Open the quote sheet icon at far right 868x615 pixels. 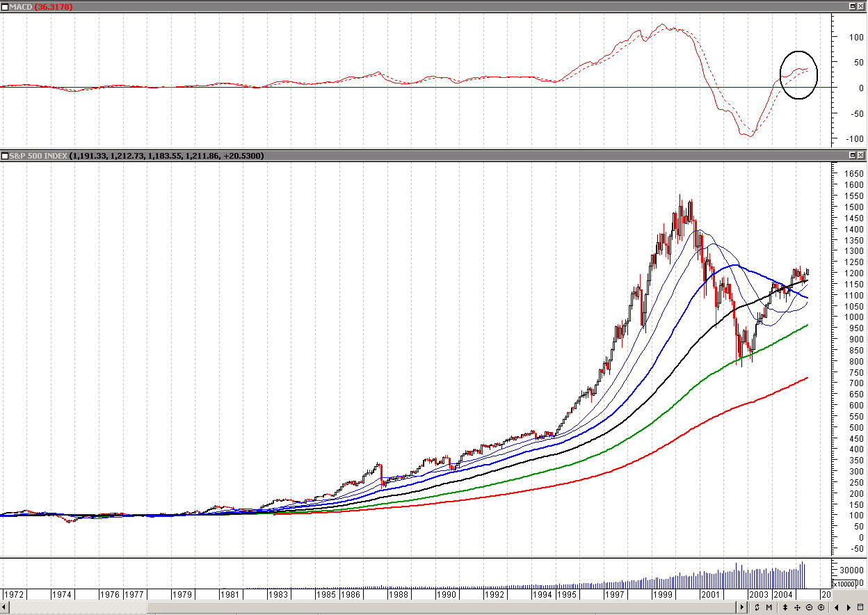[861, 607]
